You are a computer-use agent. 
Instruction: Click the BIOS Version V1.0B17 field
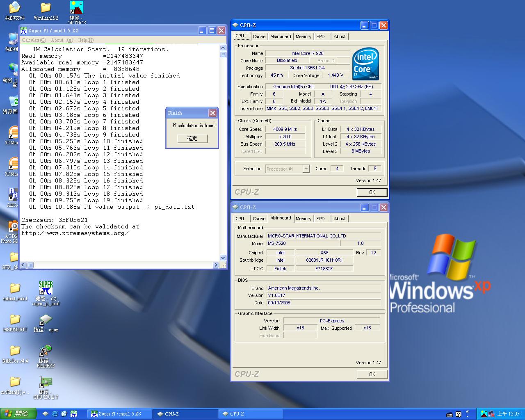(324, 295)
